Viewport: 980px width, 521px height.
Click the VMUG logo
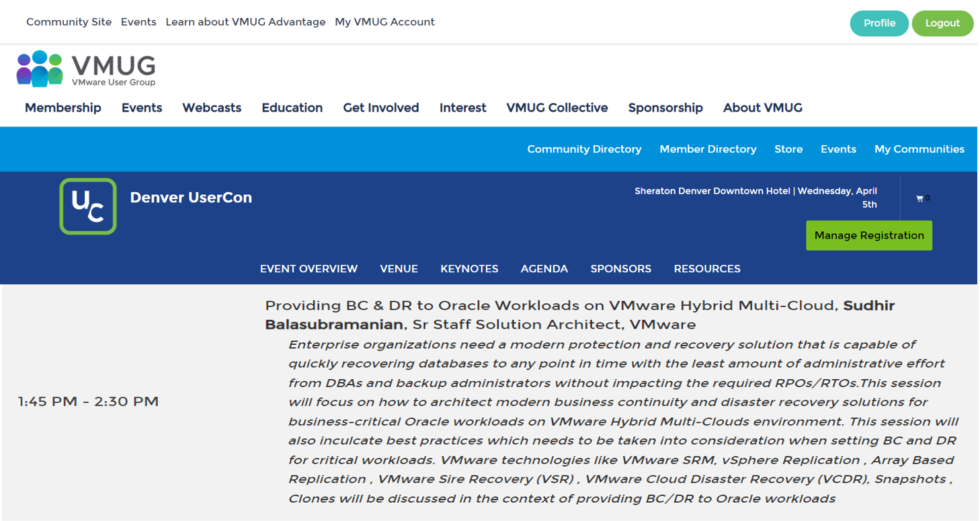[x=86, y=69]
